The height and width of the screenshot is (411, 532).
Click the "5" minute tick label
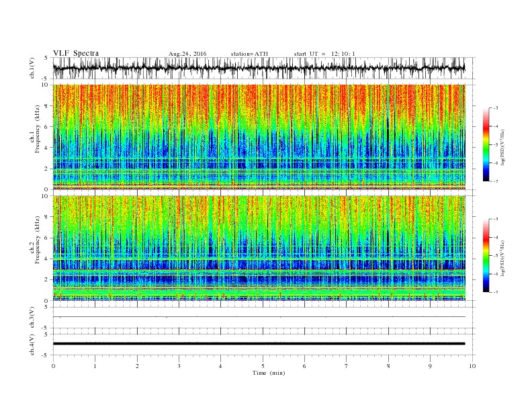(263, 366)
